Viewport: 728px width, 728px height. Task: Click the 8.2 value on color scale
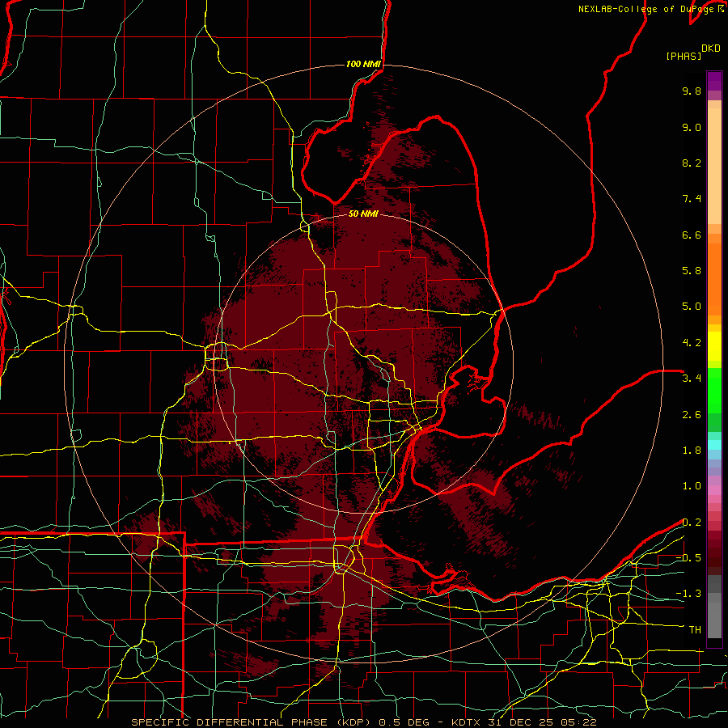[x=692, y=163]
